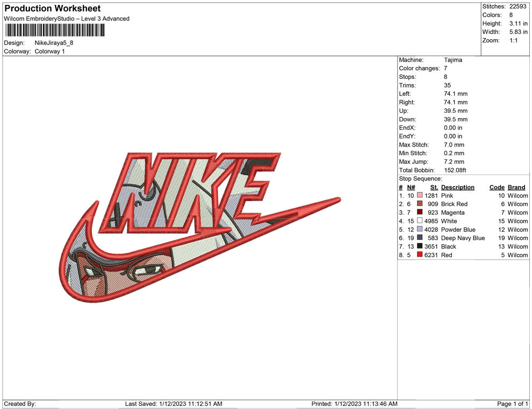Image resolution: width=532 pixels, height=409 pixels.
Task: Click the Pink thread color swatch
Action: coord(420,195)
